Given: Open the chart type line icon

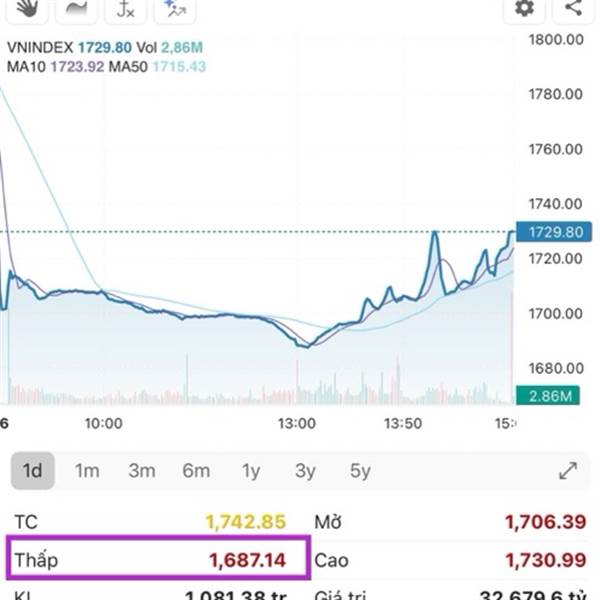Looking at the screenshot, I should point(75,8).
